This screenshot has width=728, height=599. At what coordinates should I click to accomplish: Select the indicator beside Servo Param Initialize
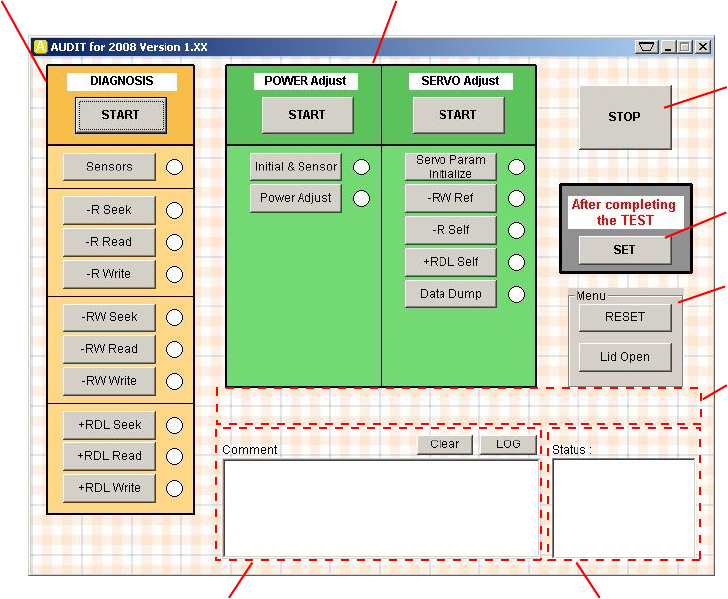pyautogui.click(x=516, y=167)
